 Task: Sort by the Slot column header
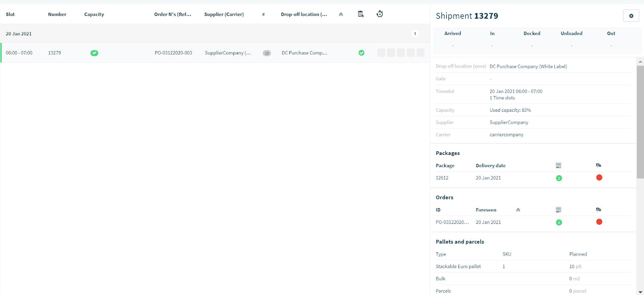[x=10, y=14]
